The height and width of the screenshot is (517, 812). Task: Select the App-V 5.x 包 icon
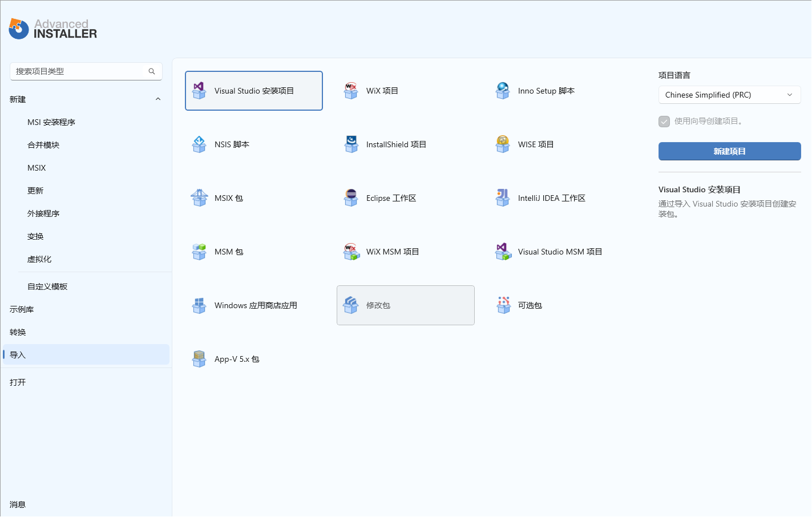[199, 359]
